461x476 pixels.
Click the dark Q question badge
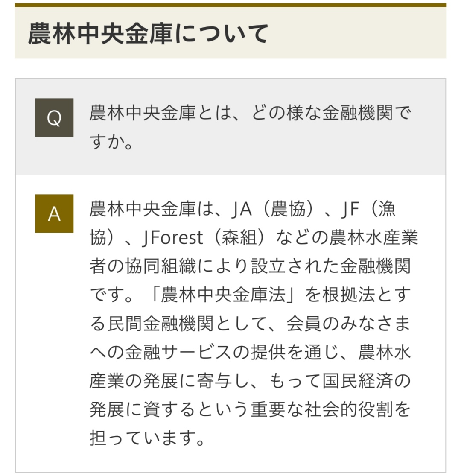tap(54, 117)
